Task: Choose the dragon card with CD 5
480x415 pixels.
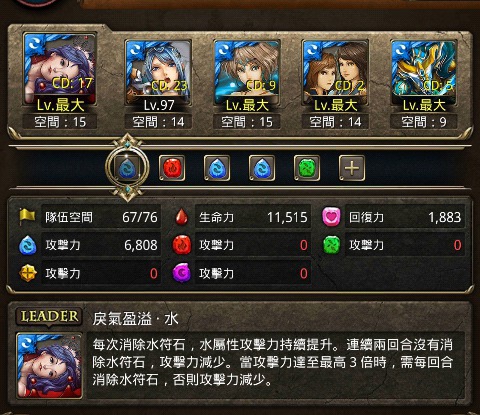Action: point(424,73)
